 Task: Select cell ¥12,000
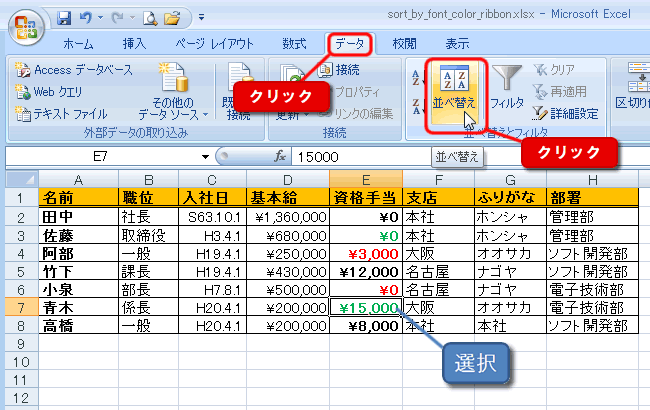[x=366, y=272]
